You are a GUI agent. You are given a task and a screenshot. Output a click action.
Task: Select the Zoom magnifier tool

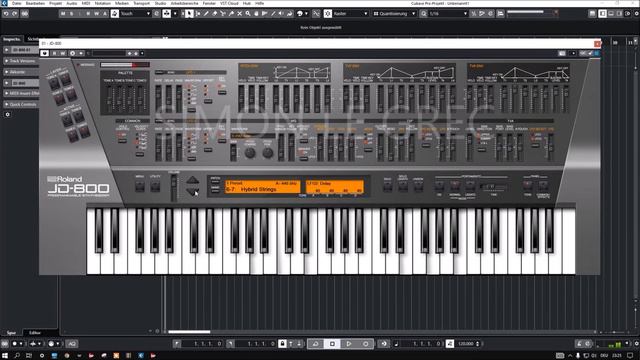(248, 13)
